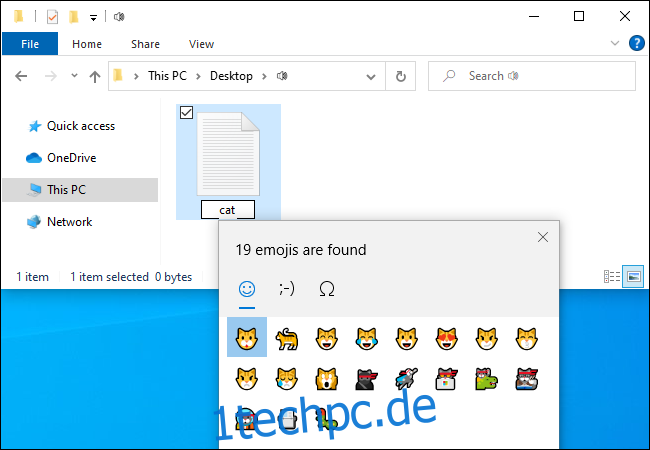
Task: Click This PC in address bar
Action: (x=167, y=76)
